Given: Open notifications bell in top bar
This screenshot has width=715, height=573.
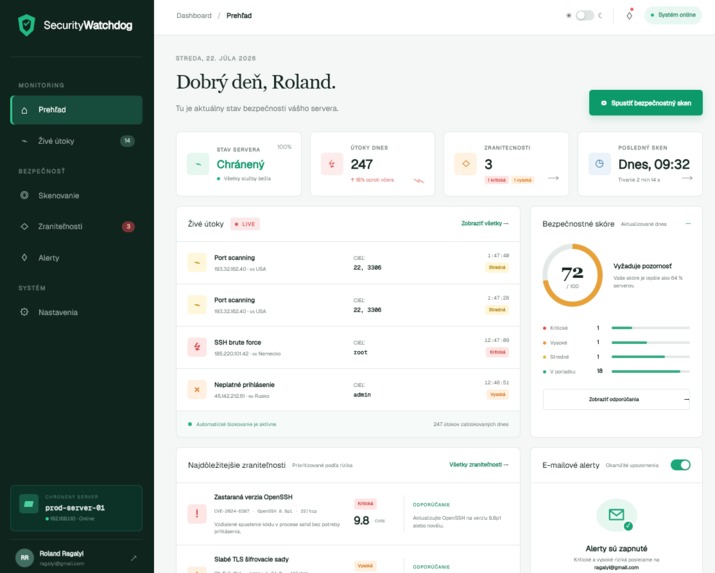Looking at the screenshot, I should pos(629,15).
